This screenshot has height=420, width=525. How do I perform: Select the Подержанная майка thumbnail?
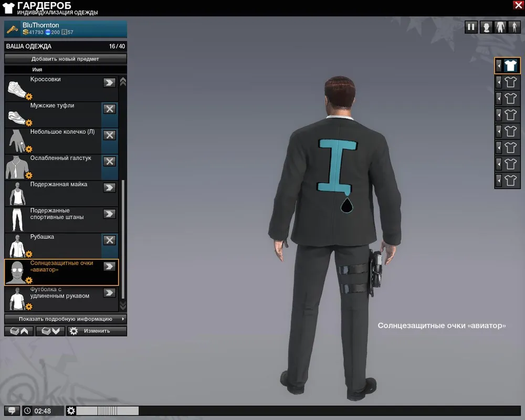(17, 193)
